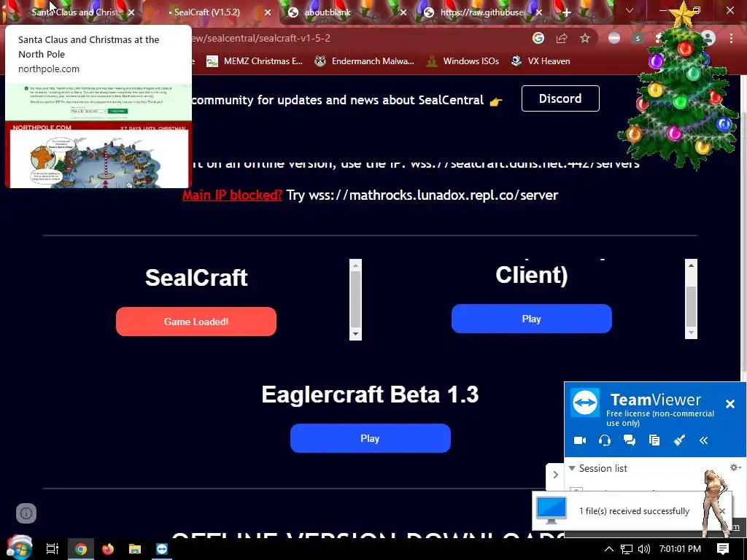Click the Client frame scrollbar thumb
Viewport: 747px width, 560px height.
coord(692,306)
